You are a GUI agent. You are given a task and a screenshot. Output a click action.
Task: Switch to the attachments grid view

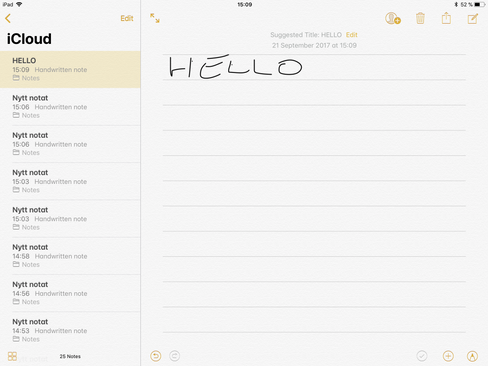[12, 356]
